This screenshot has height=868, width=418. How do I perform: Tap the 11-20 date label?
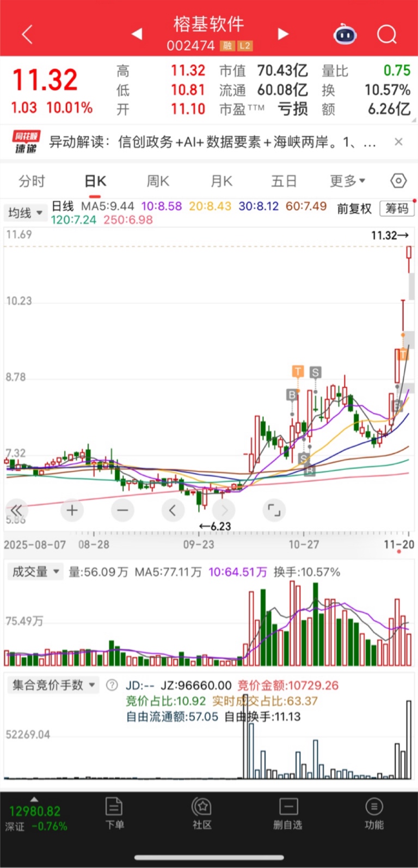[x=399, y=545]
